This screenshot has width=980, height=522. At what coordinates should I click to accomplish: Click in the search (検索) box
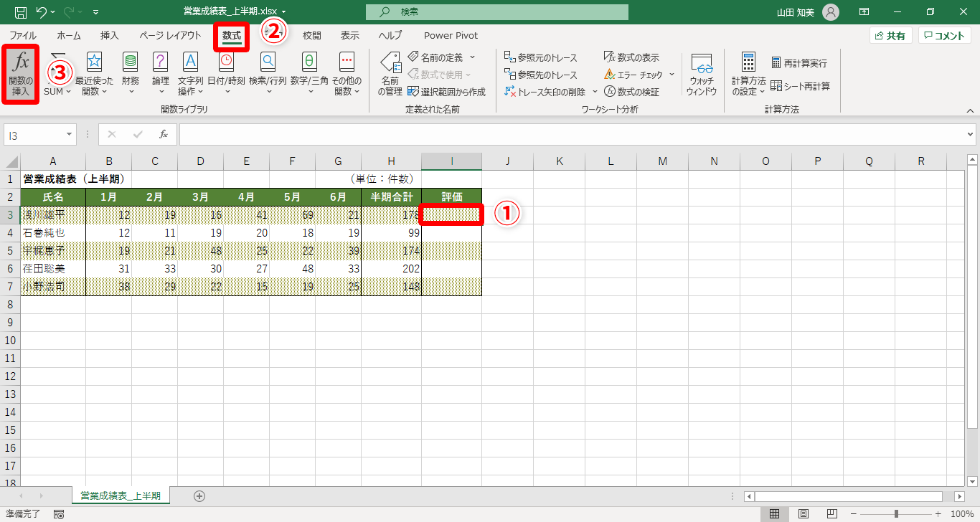point(496,12)
